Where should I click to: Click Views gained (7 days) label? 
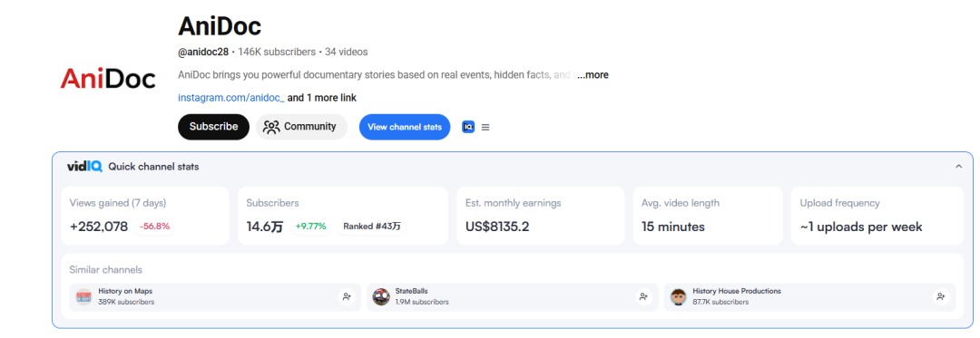click(118, 203)
